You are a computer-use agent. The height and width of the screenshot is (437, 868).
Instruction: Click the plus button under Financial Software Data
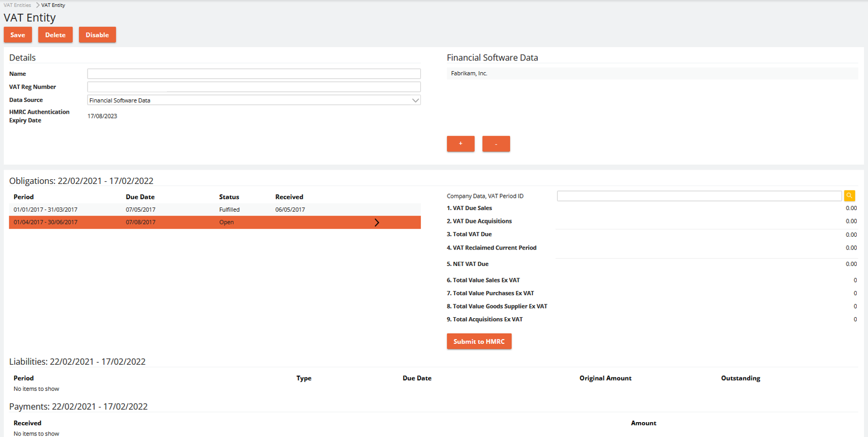tap(460, 144)
